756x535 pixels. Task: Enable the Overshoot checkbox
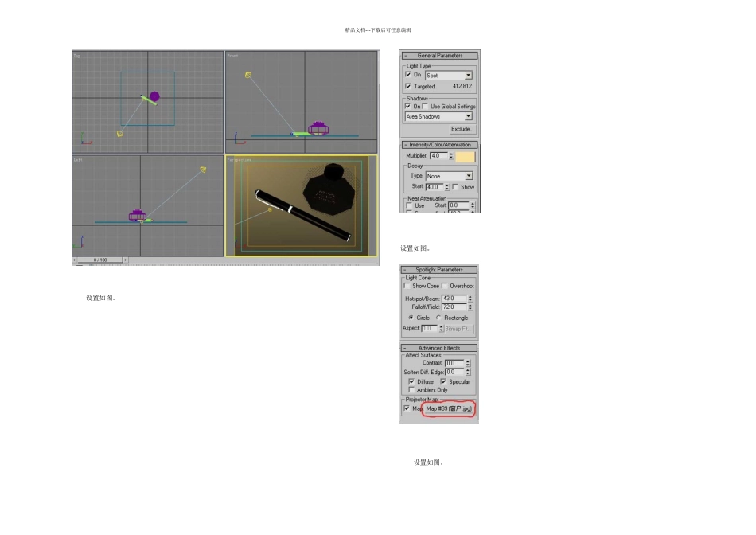pos(445,286)
